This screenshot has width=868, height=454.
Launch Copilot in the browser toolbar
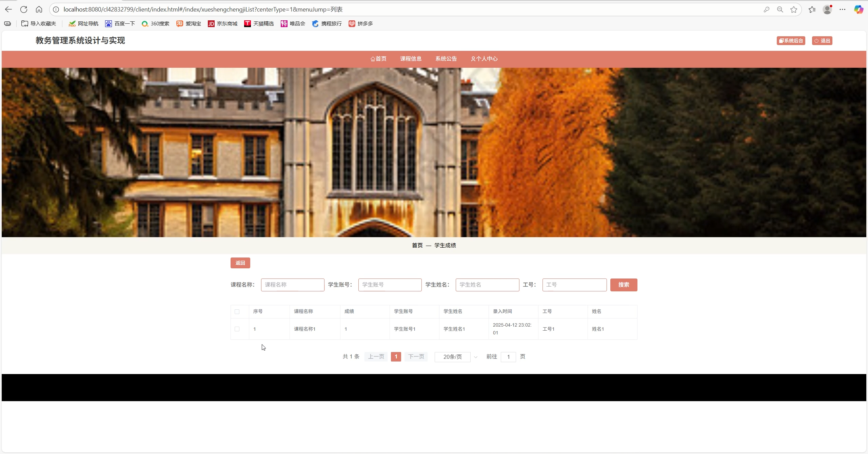click(x=858, y=9)
